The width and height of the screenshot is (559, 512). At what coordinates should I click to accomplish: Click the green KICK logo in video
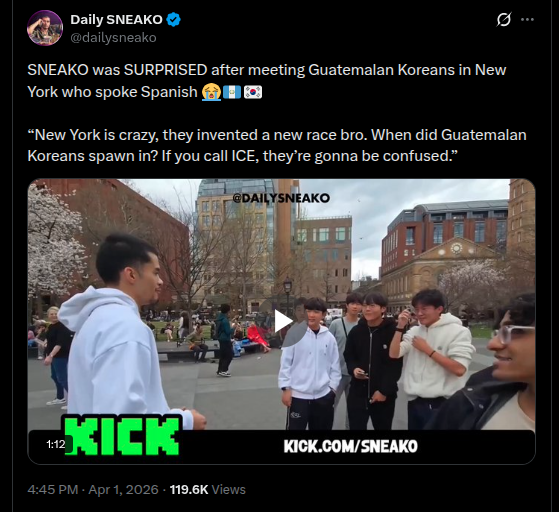122,436
